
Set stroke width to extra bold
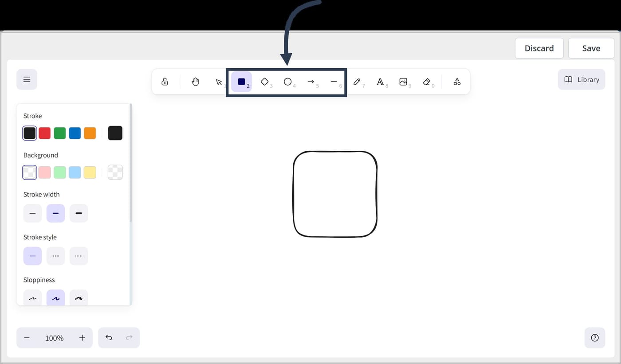79,213
